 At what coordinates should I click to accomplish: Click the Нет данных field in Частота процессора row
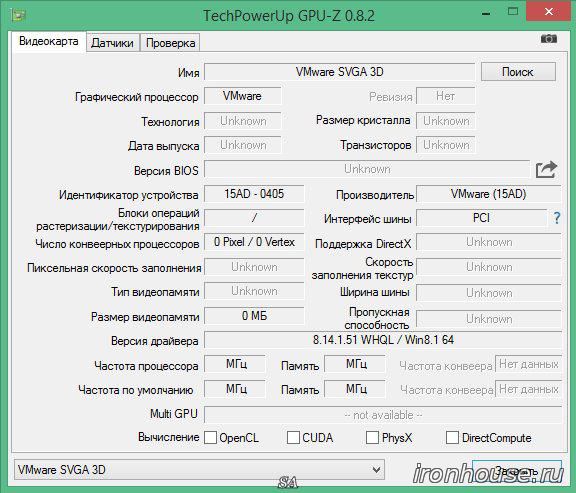tap(528, 364)
